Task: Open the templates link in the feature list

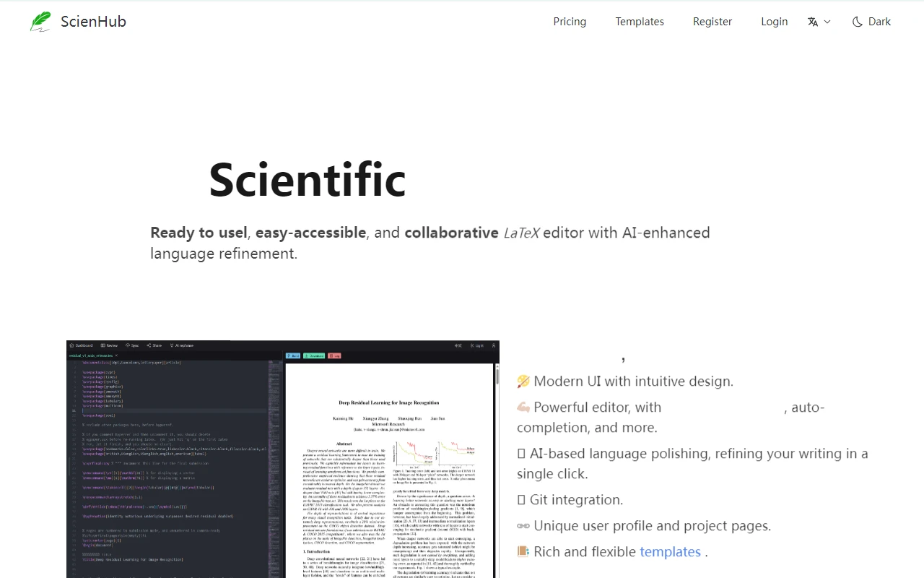Action: (670, 551)
